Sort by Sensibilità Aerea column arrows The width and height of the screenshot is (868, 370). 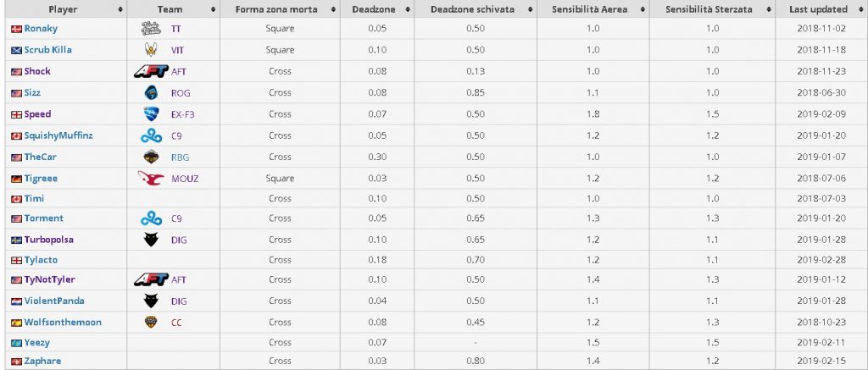[x=643, y=9]
